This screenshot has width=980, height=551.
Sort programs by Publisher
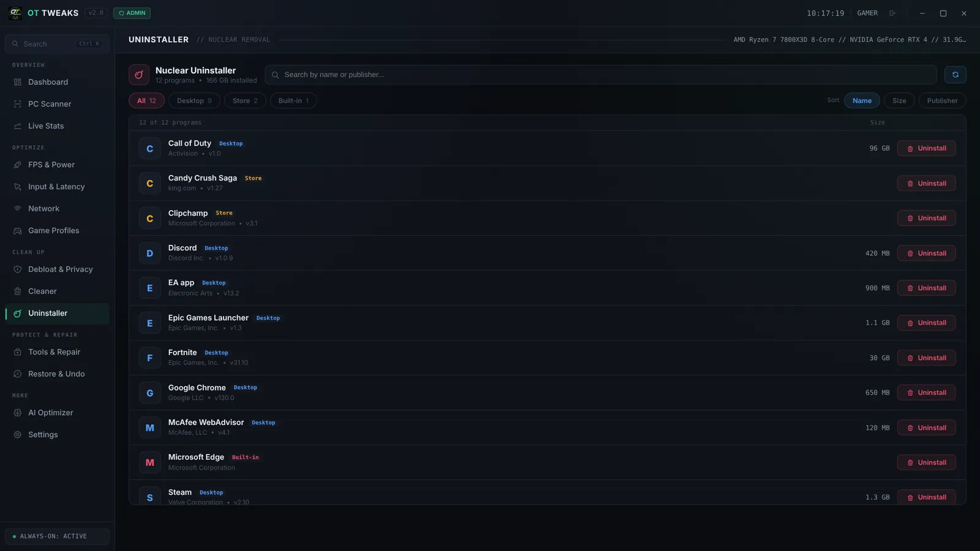click(942, 100)
